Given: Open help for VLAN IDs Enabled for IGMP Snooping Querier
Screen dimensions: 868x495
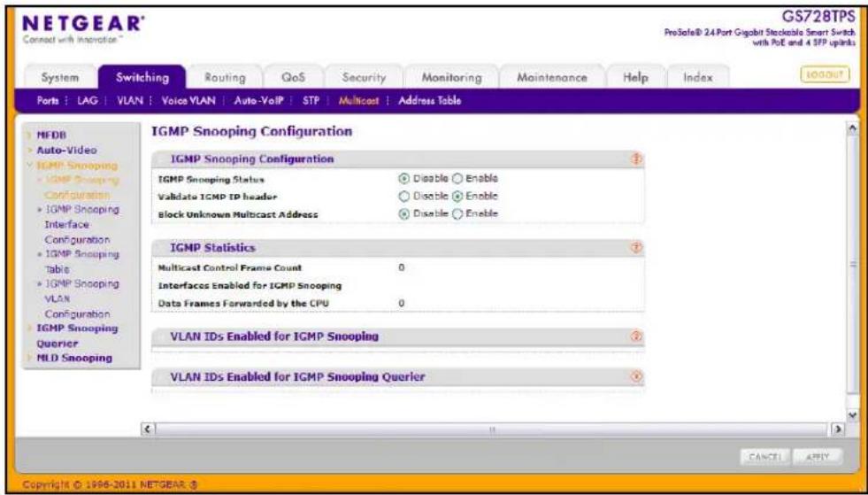Looking at the screenshot, I should pos(636,377).
